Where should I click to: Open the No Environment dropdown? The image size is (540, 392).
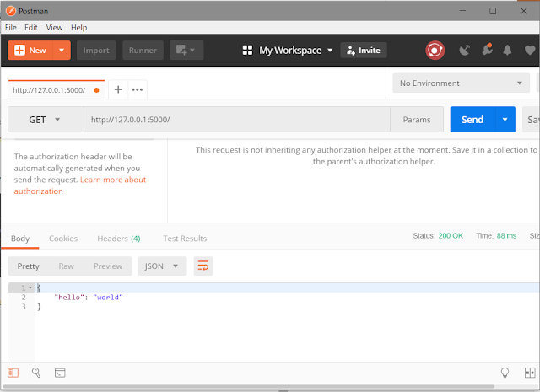click(461, 83)
